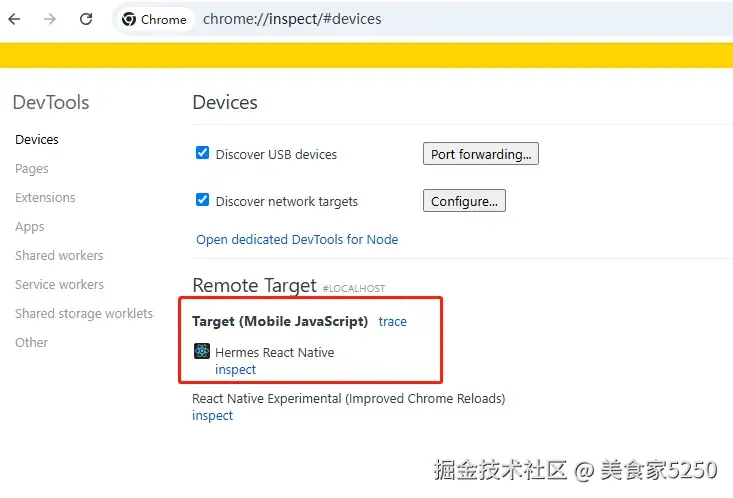The width and height of the screenshot is (733, 498).
Task: Select Devices in the sidebar
Action: point(37,139)
